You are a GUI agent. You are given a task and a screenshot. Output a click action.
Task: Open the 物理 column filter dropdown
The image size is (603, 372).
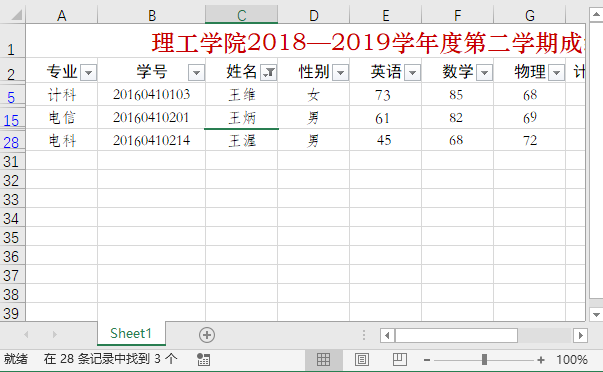click(x=556, y=73)
